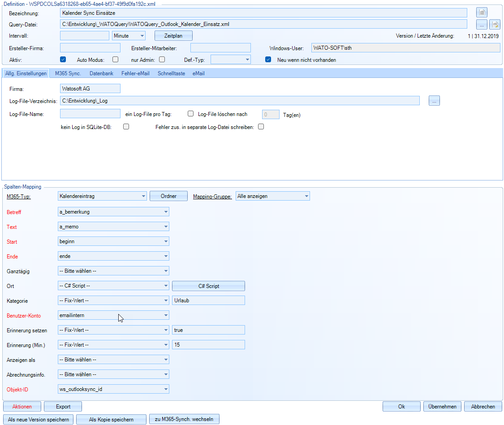Enable 'kein Log in SQLite-DB' checkbox
The height and width of the screenshot is (425, 504).
tap(126, 127)
